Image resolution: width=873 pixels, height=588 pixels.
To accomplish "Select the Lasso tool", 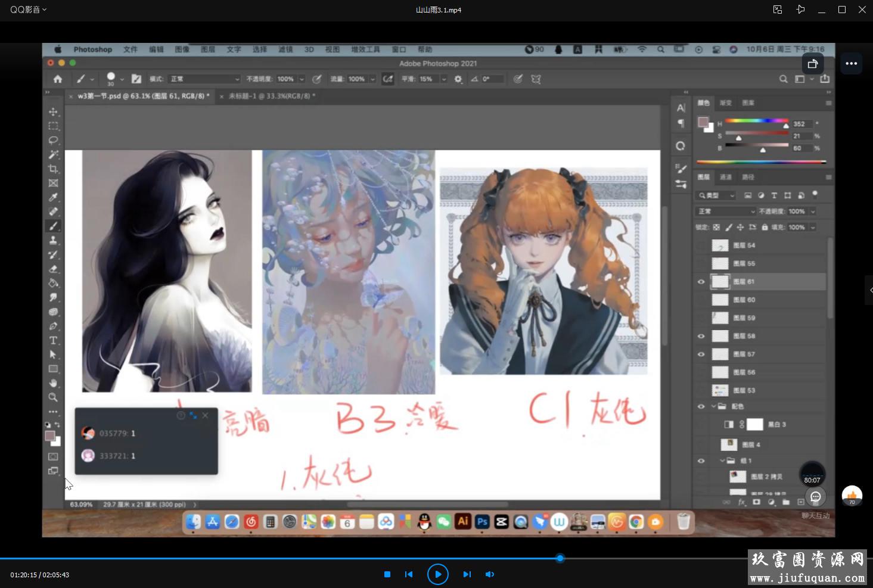I will pos(54,141).
